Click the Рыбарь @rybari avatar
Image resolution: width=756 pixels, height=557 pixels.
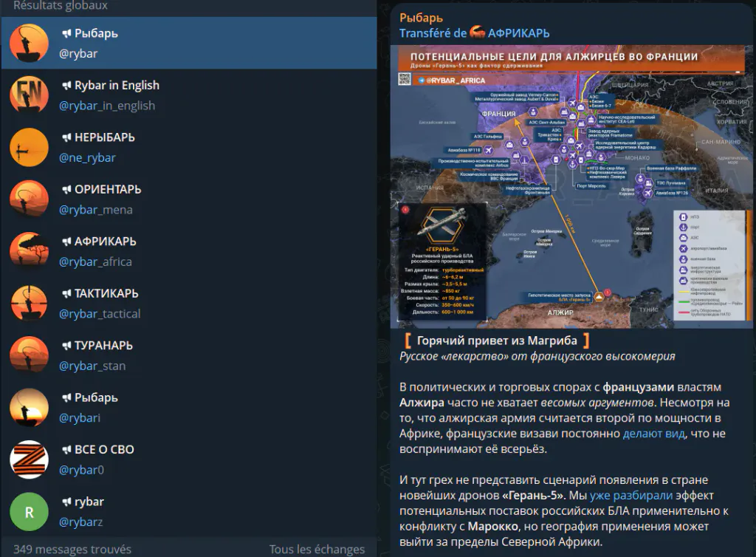tap(29, 408)
